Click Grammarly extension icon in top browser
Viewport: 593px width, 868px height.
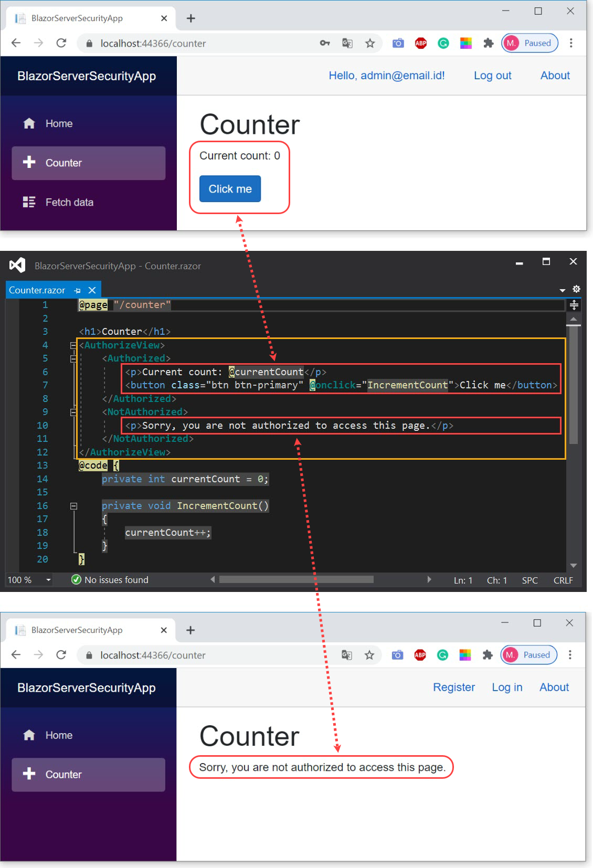pyautogui.click(x=443, y=43)
